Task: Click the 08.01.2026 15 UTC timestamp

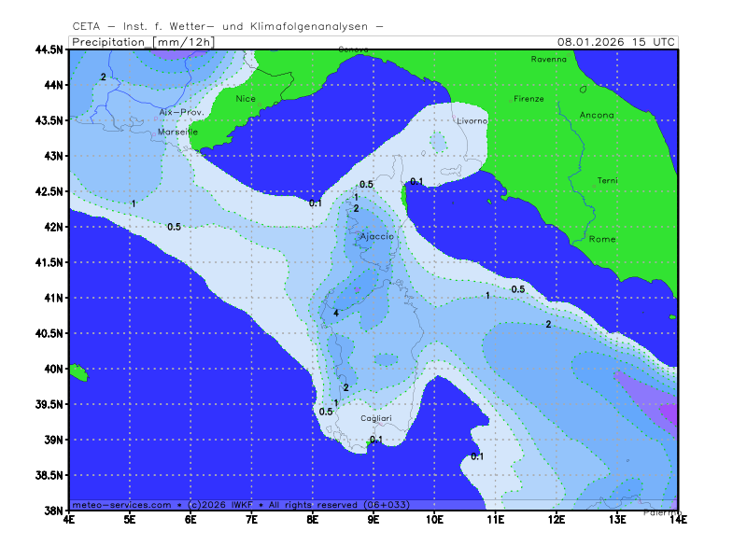Action: coord(616,42)
